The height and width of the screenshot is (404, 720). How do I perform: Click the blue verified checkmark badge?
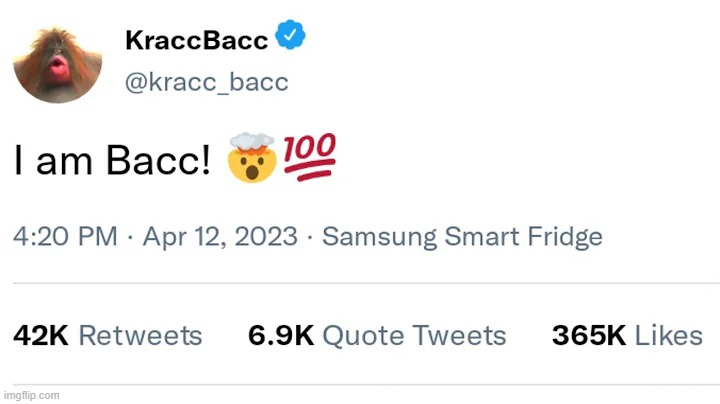pyautogui.click(x=291, y=39)
